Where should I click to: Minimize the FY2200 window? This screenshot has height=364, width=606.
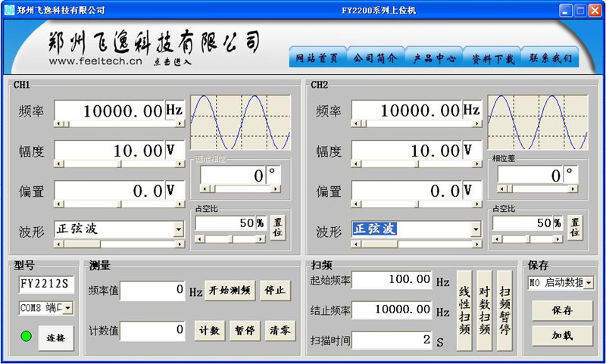[x=566, y=11]
